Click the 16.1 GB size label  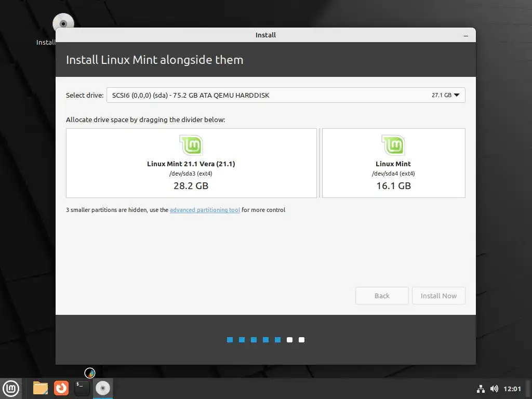(394, 186)
